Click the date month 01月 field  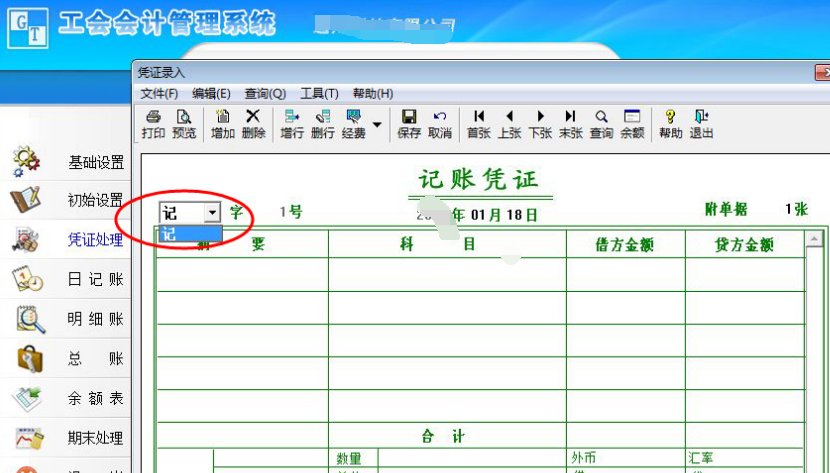(x=486, y=215)
